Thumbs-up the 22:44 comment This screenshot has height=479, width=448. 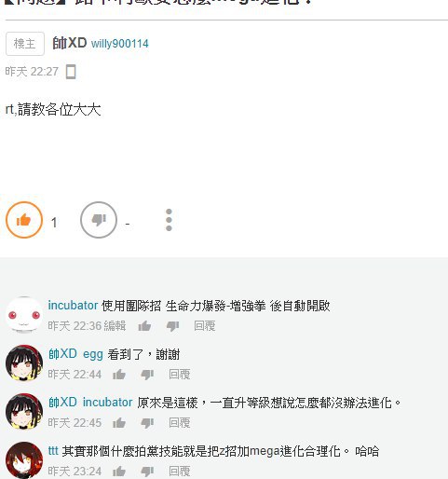119,375
